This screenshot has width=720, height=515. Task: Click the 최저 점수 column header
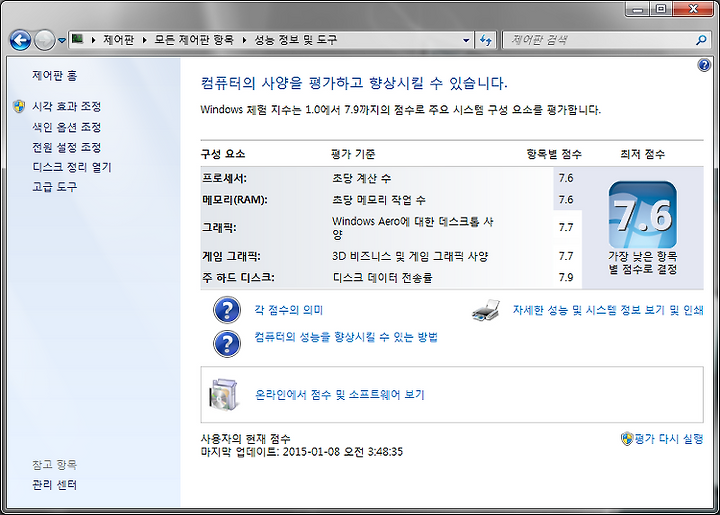[x=642, y=154]
